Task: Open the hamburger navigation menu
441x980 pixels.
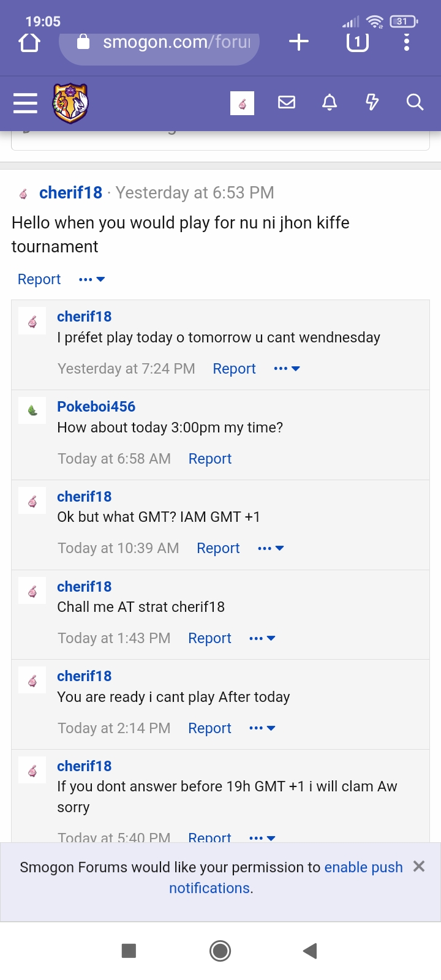Action: point(25,103)
